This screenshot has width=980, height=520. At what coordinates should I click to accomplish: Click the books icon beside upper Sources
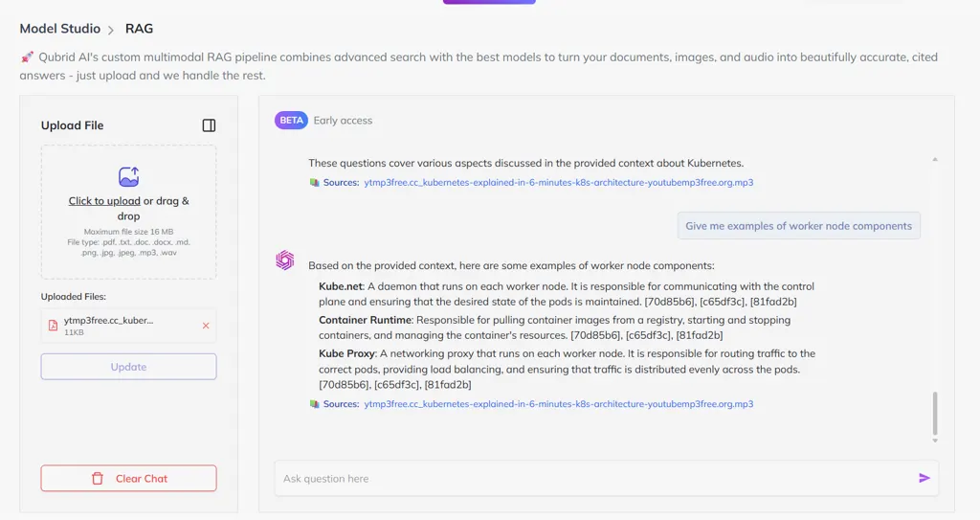[314, 183]
